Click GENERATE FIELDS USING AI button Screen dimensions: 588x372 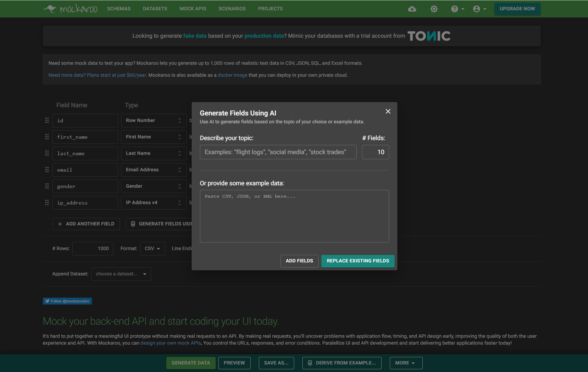pos(159,224)
